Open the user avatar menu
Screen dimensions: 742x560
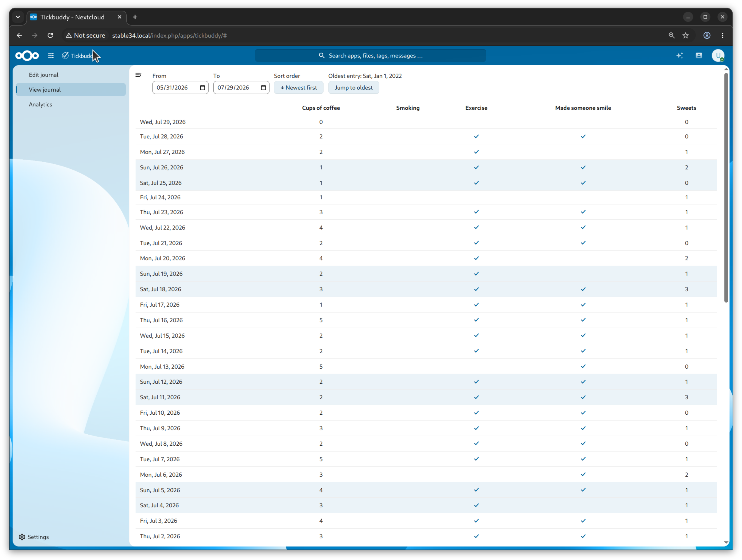point(718,56)
